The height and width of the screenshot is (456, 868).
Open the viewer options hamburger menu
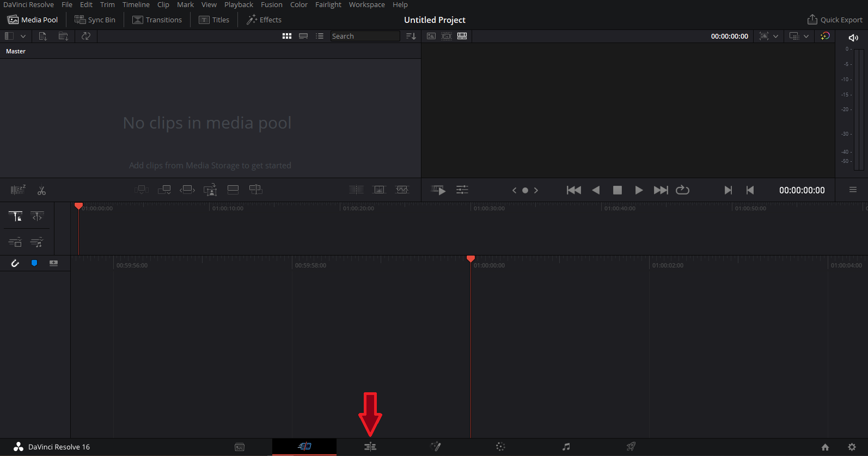click(853, 190)
